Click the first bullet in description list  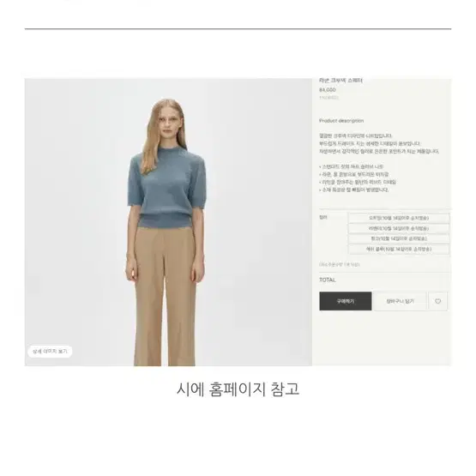coord(352,166)
